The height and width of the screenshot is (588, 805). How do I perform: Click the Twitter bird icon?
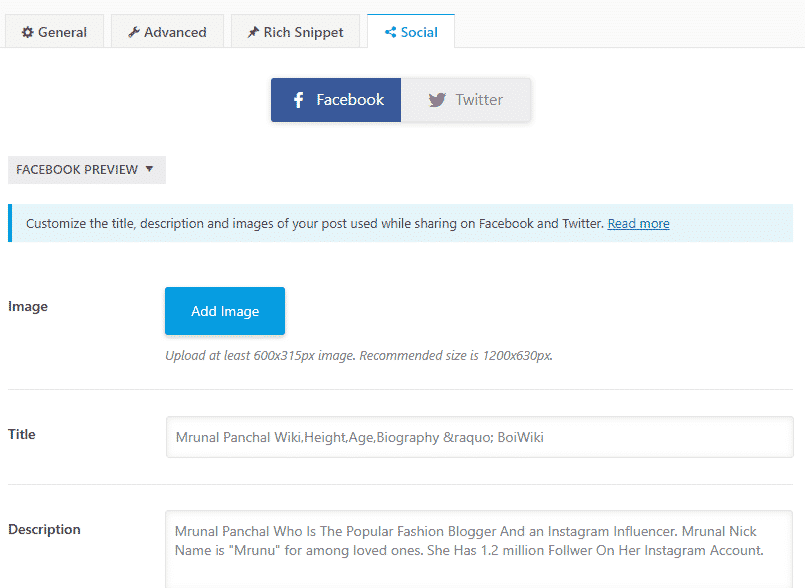(x=437, y=100)
